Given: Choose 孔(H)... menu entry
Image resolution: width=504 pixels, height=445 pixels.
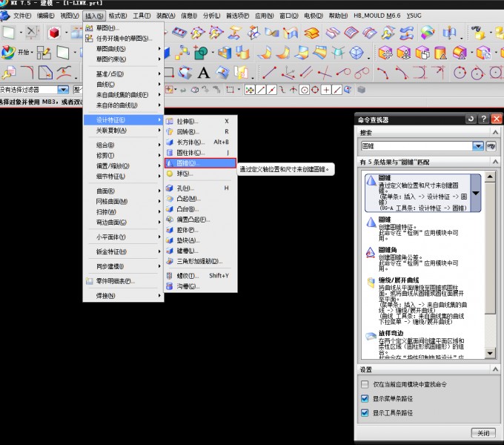Looking at the screenshot, I should (201, 188).
